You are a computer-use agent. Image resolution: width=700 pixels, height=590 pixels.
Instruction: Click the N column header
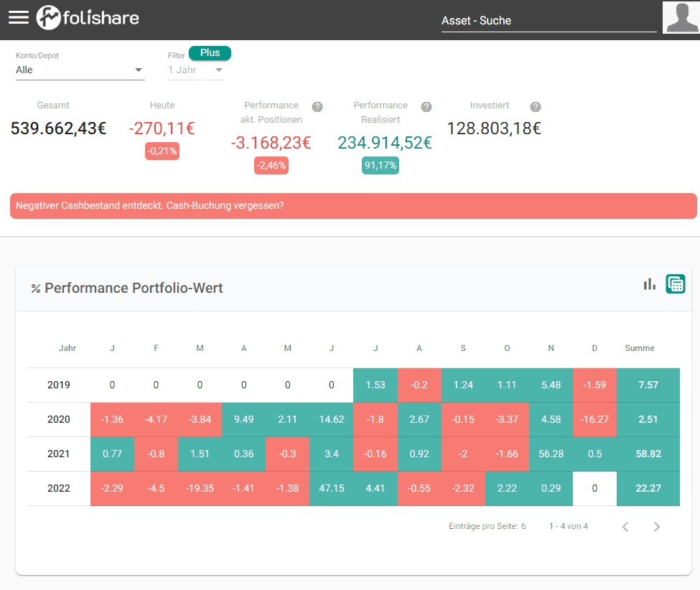click(551, 348)
